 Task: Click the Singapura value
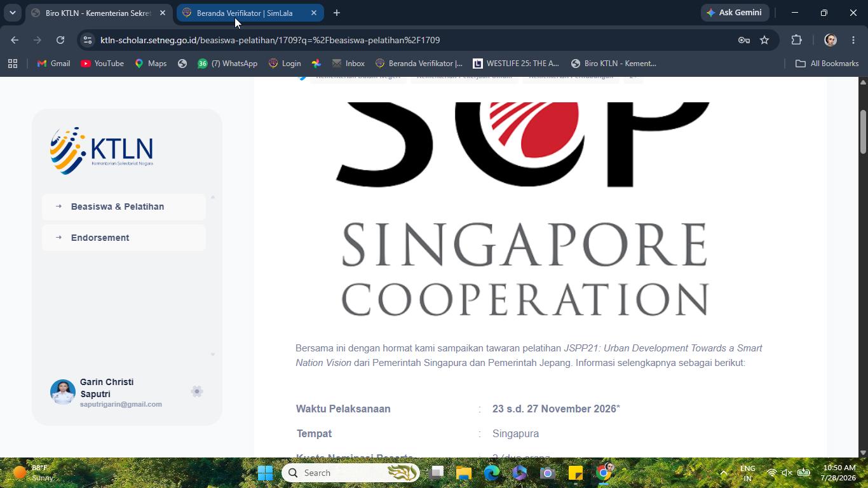(515, 434)
